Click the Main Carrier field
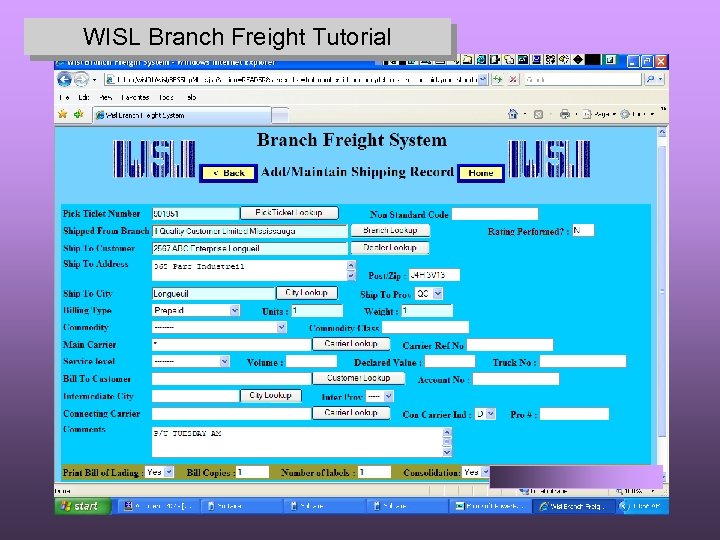Image resolution: width=720 pixels, height=540 pixels. click(231, 344)
